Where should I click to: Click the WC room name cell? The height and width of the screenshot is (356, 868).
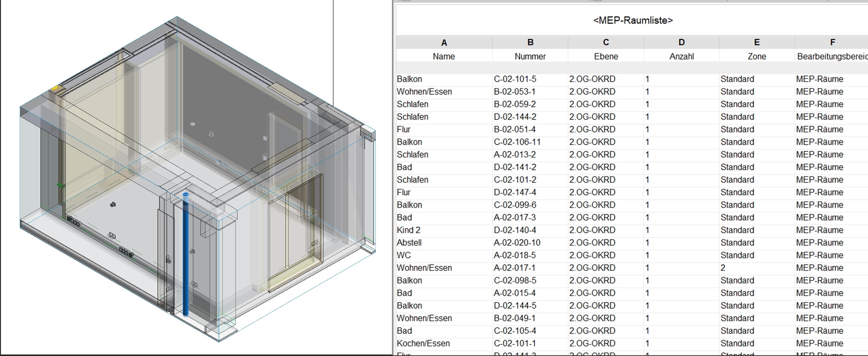coord(404,255)
